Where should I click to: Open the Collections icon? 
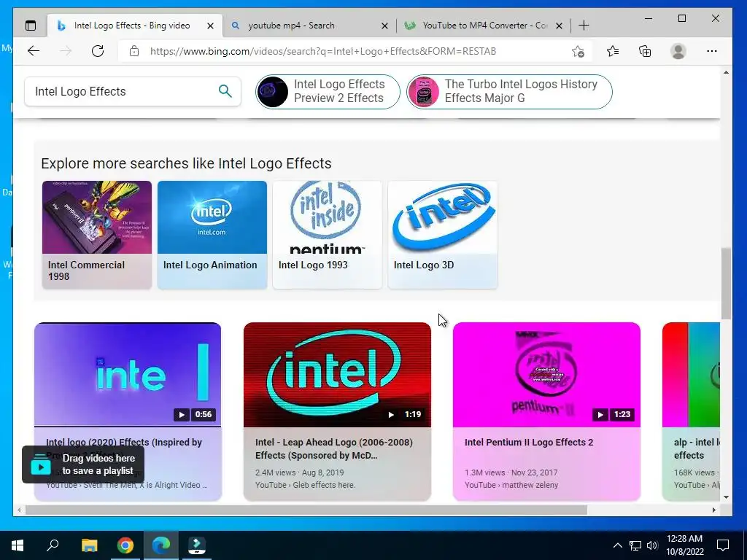click(645, 51)
